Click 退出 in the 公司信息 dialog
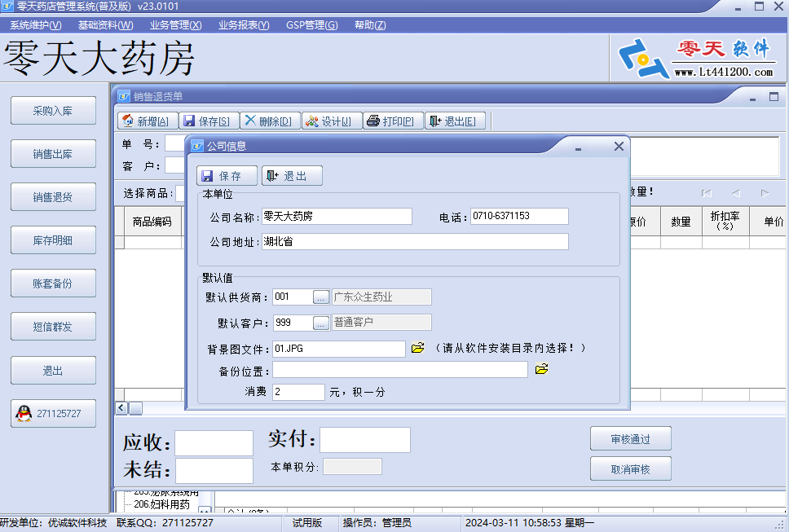 pyautogui.click(x=292, y=176)
